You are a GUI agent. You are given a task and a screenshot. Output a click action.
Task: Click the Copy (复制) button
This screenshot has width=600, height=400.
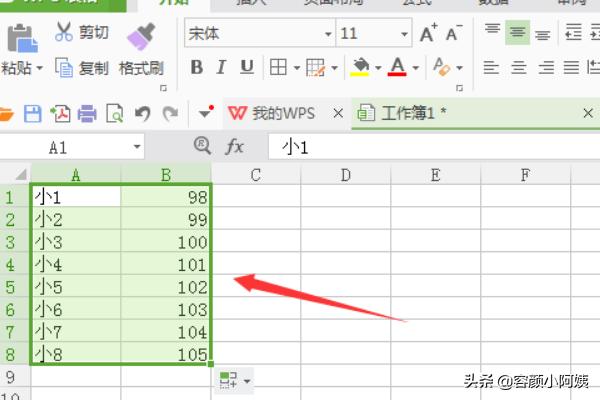pyautogui.click(x=83, y=68)
